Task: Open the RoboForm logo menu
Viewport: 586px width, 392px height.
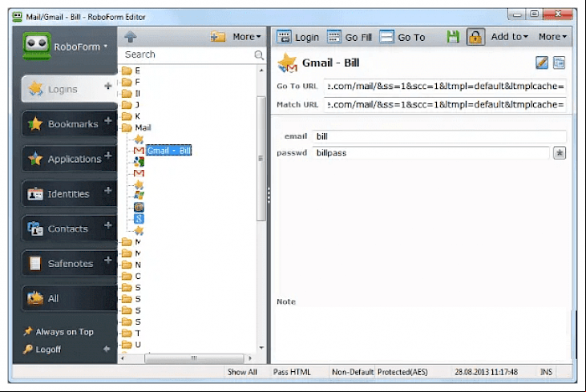Action: click(x=66, y=46)
